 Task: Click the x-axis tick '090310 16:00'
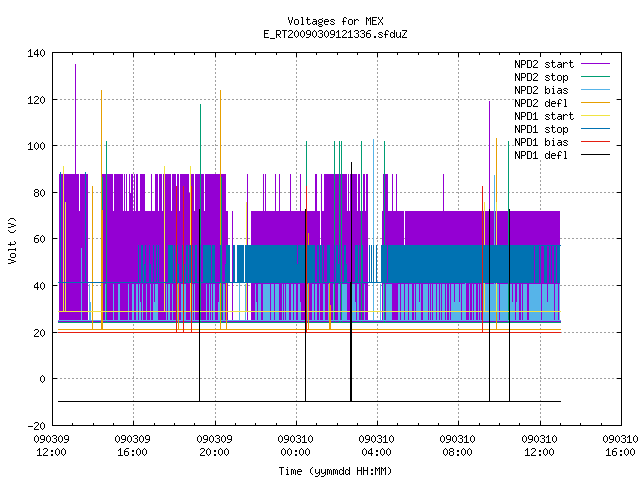tap(620, 446)
